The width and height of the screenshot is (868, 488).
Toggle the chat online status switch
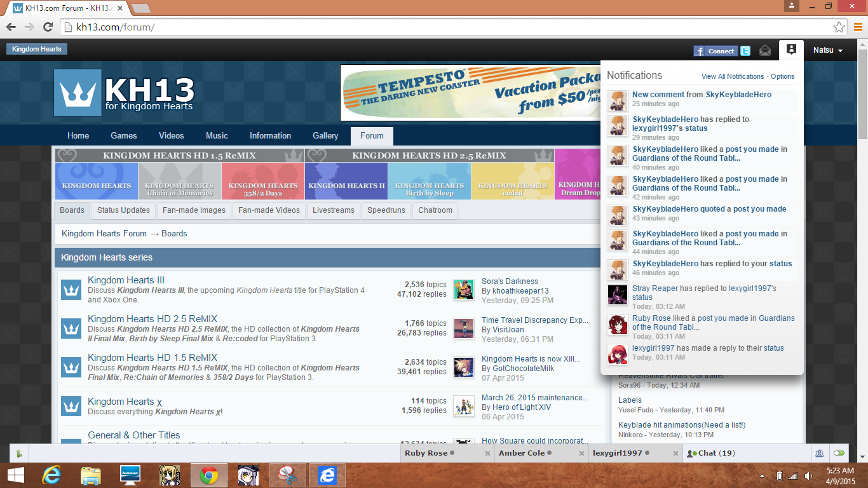tap(839, 453)
